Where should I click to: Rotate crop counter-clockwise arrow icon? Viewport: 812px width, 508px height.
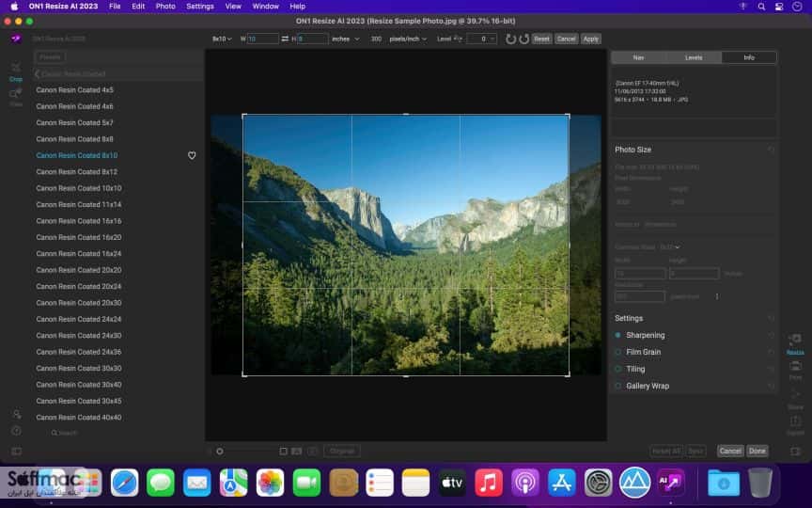point(510,39)
